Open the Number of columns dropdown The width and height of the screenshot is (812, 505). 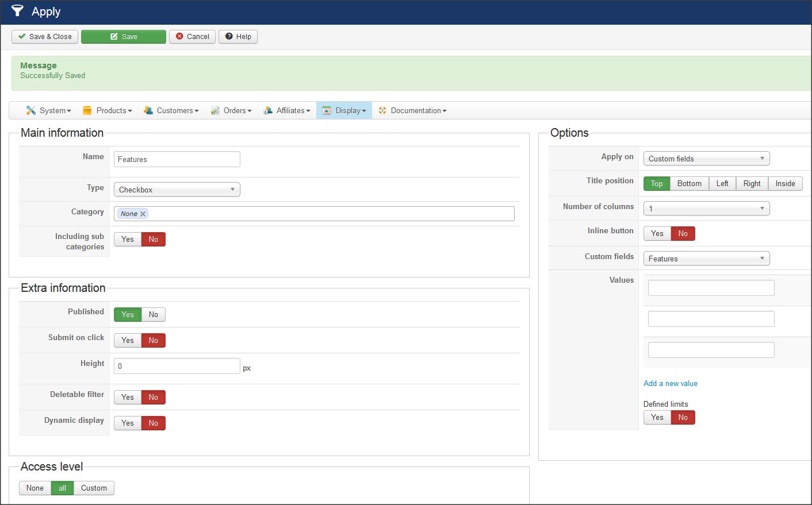pyautogui.click(x=706, y=209)
